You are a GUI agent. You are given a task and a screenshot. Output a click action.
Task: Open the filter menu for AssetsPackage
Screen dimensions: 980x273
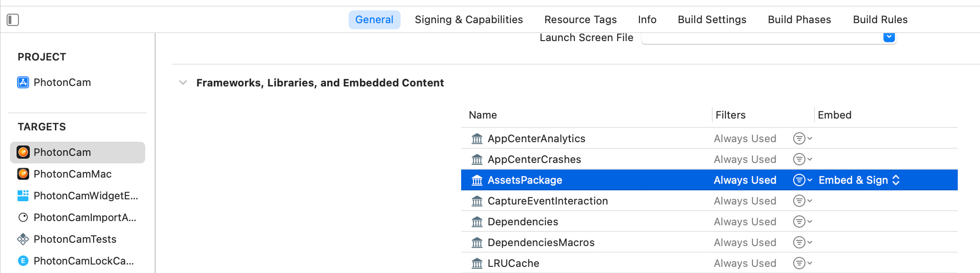[803, 180]
